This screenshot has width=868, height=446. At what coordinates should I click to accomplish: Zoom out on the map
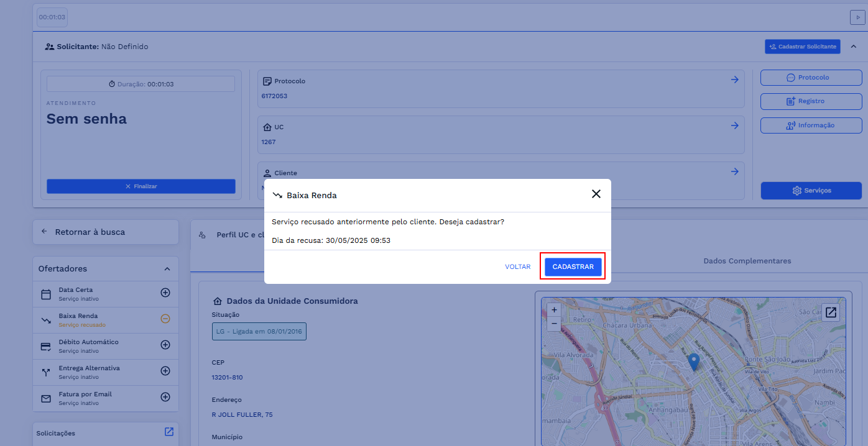point(553,323)
